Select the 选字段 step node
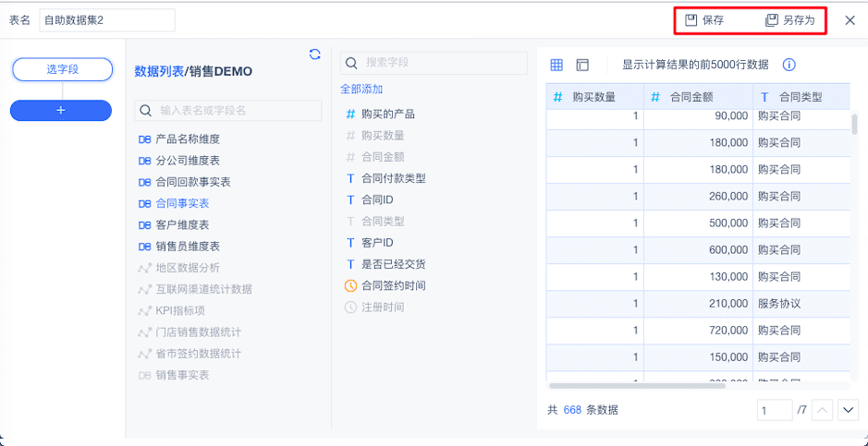 (x=61, y=69)
